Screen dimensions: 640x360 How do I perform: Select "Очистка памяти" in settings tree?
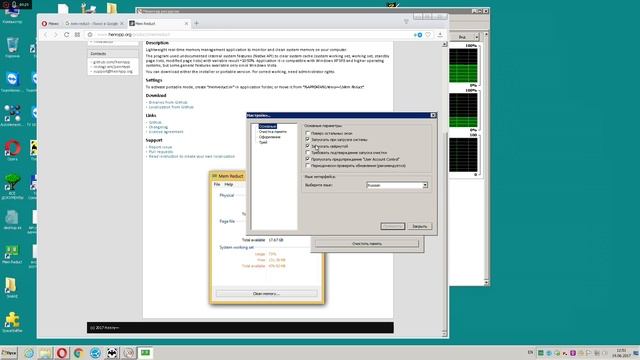click(273, 132)
